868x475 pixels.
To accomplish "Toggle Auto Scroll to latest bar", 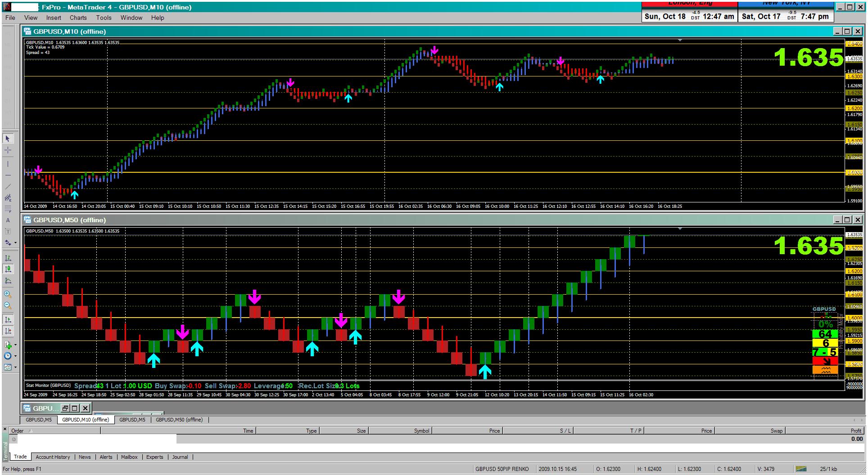I will click(8, 319).
